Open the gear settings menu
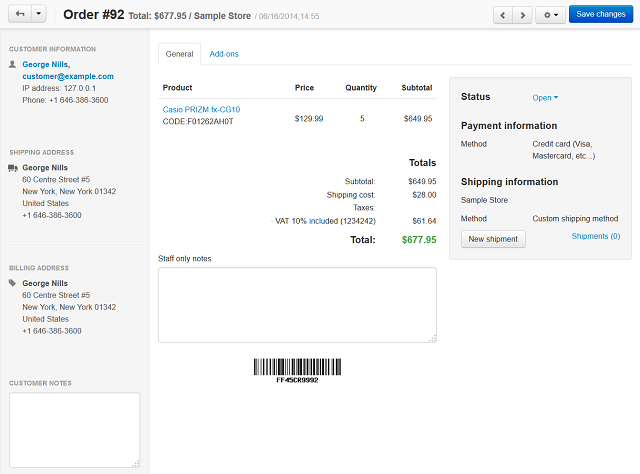Image resolution: width=640 pixels, height=474 pixels. 550,15
